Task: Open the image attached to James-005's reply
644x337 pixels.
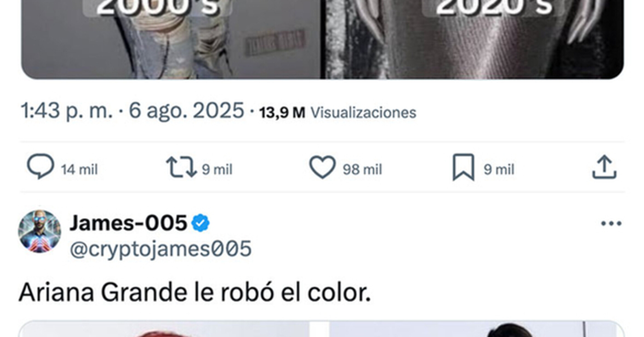Action: 321,329
